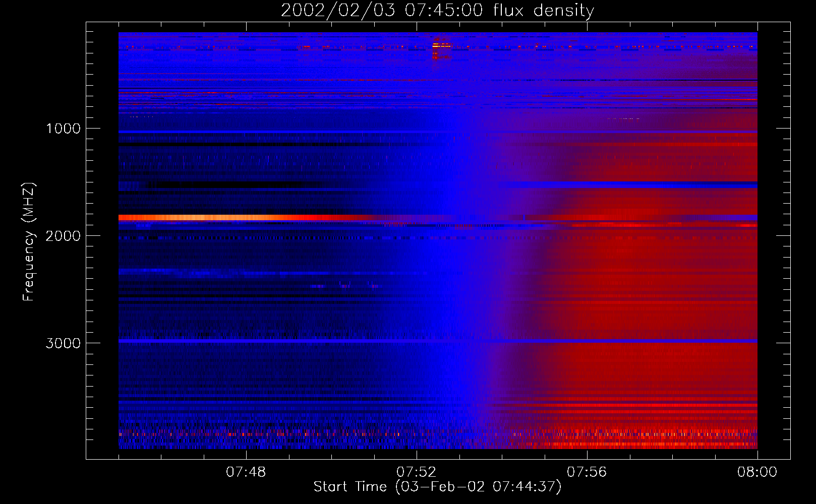Screen dimensions: 816x504
Task: Click the "Frequency (MHZ)" axis label
Action: point(29,242)
